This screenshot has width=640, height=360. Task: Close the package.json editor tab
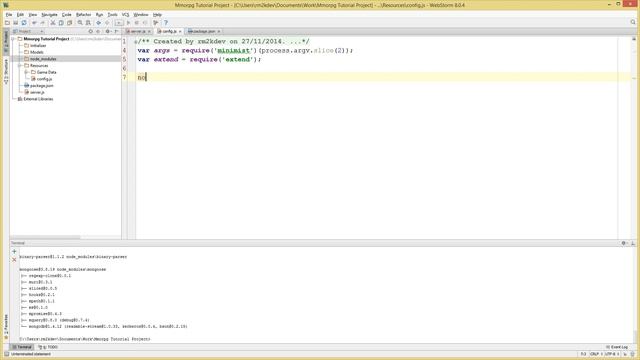(219, 31)
